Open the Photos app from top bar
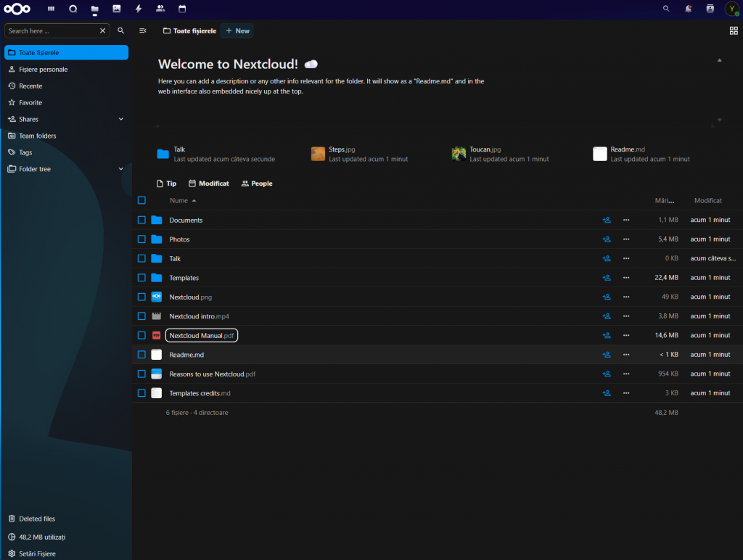The height and width of the screenshot is (560, 743). [117, 9]
